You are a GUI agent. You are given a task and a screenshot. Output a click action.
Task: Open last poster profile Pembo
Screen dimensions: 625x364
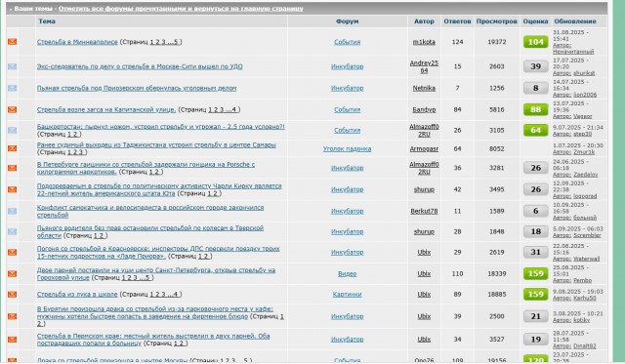[582, 280]
